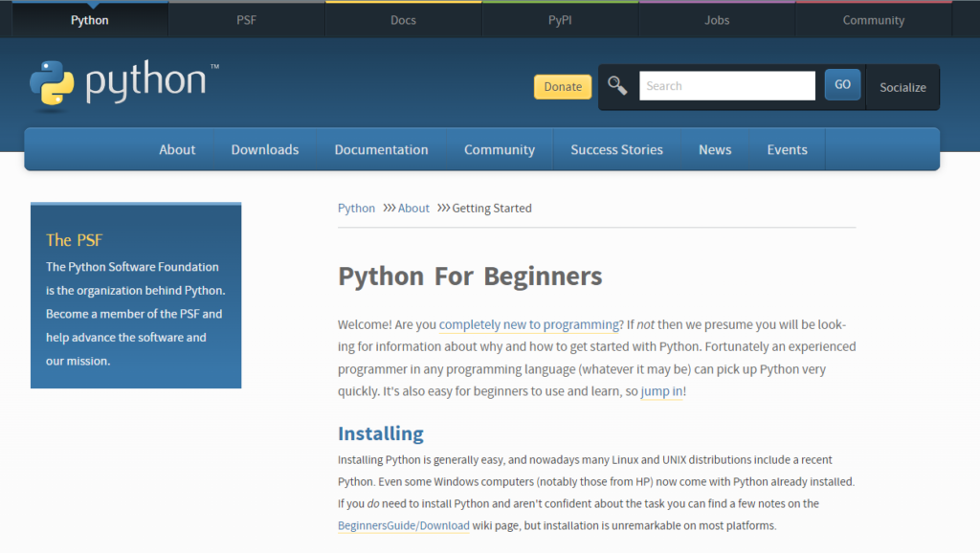This screenshot has height=553, width=980.
Task: Click the magnifying glass search icon
Action: (617, 86)
